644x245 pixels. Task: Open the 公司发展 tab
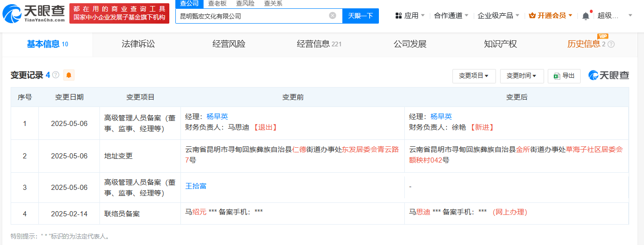pyautogui.click(x=410, y=44)
